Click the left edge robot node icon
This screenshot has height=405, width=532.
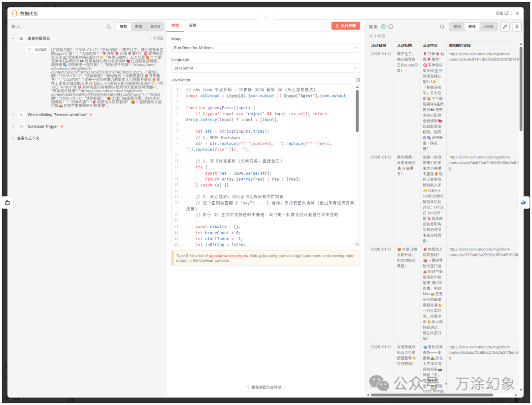coord(7,202)
